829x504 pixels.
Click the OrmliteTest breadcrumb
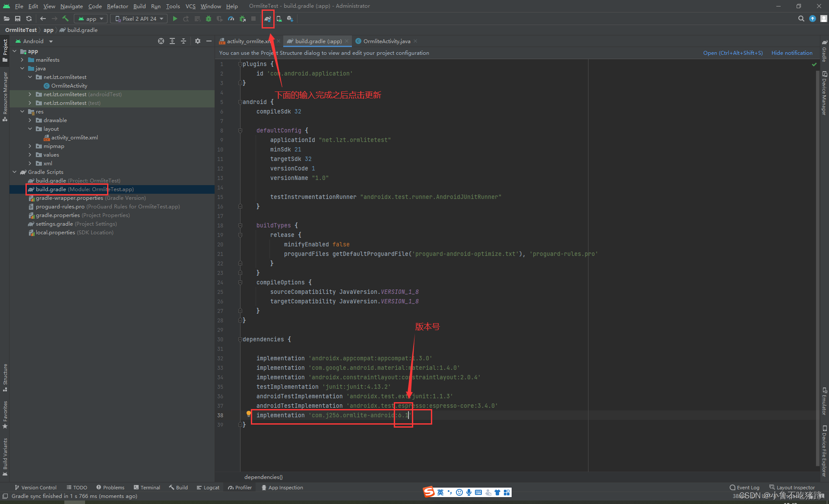(21, 30)
